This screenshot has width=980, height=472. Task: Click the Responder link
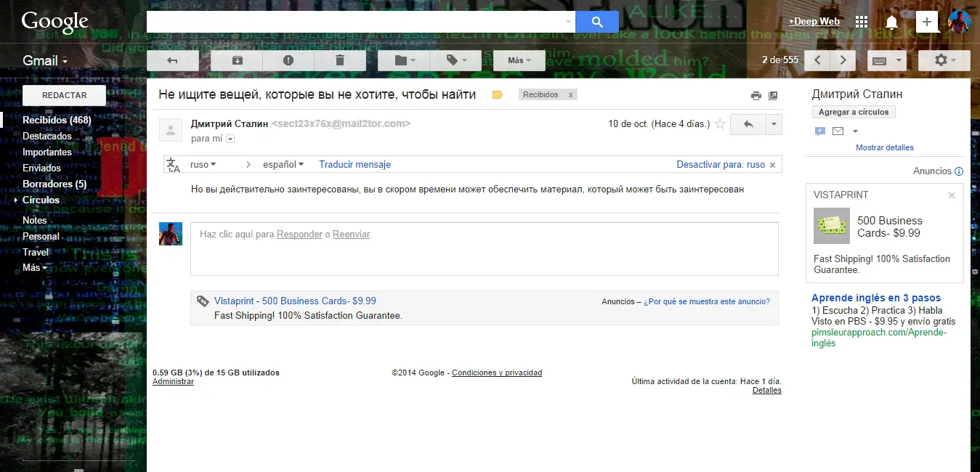coord(299,235)
